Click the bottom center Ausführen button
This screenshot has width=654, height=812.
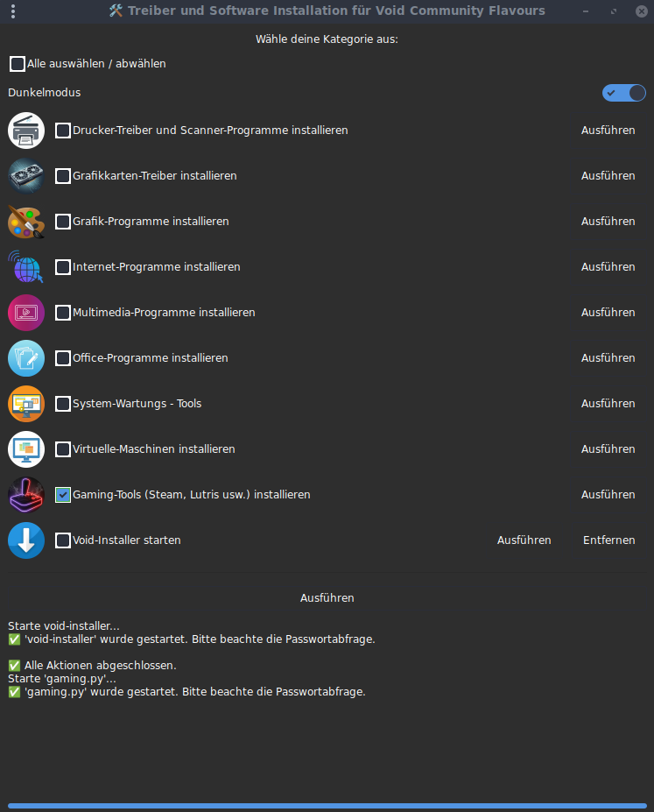click(x=327, y=598)
